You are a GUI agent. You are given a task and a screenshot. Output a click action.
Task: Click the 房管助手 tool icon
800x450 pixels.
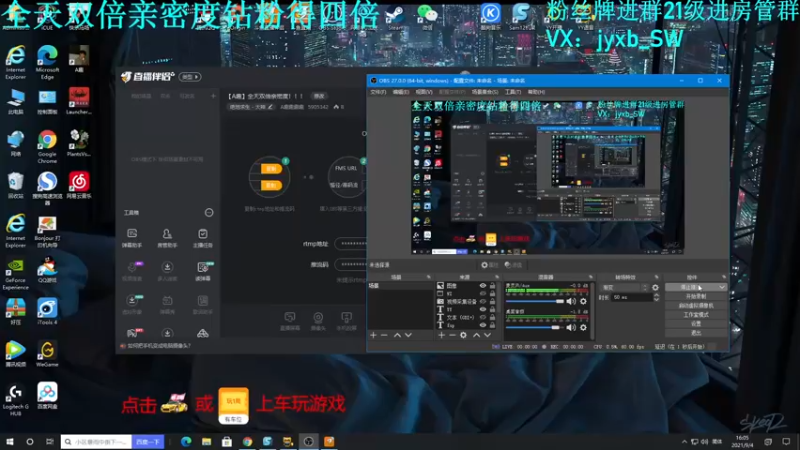tap(167, 237)
